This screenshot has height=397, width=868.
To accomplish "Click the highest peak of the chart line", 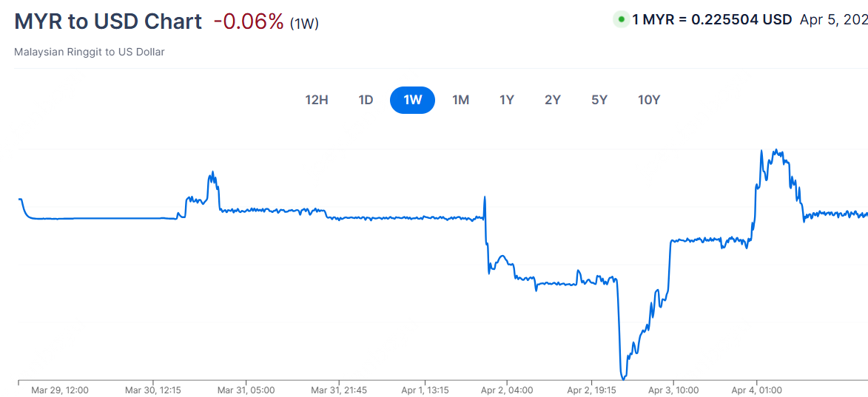I will click(x=762, y=151).
